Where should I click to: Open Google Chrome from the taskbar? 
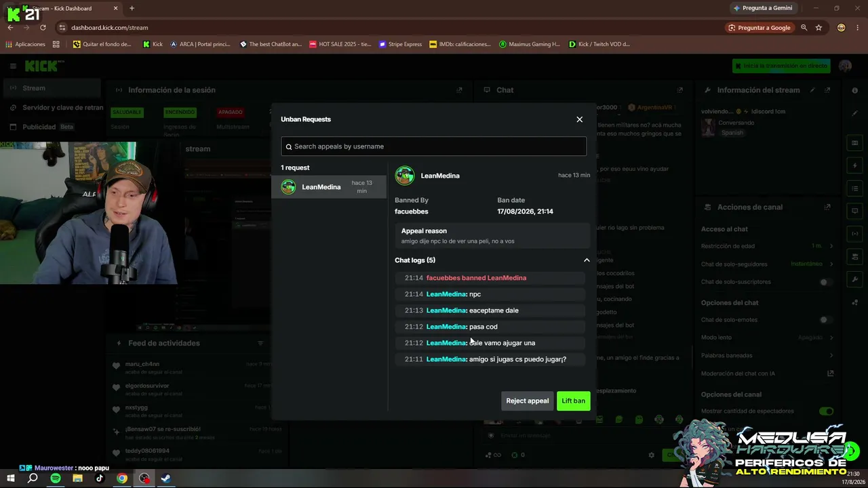pos(122,478)
